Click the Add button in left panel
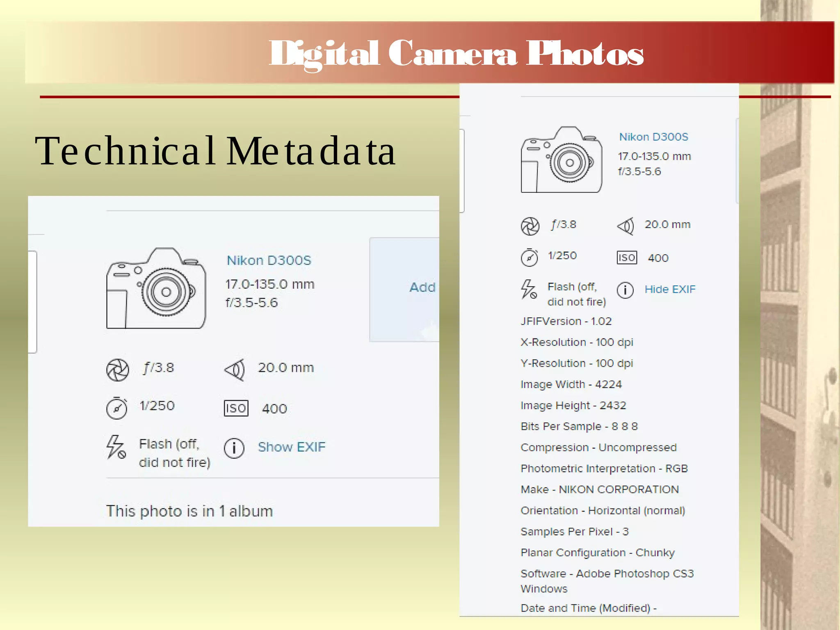 404,289
